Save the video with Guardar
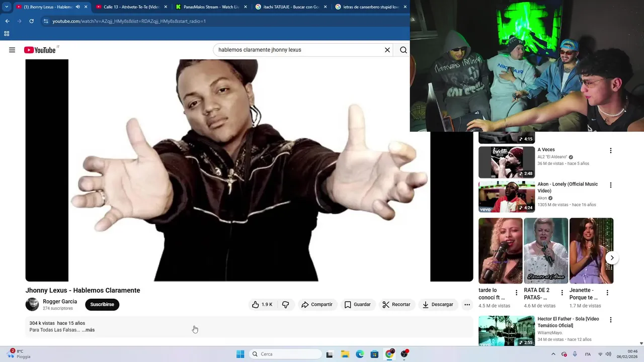Image resolution: width=644 pixels, height=362 pixels. tap(358, 304)
